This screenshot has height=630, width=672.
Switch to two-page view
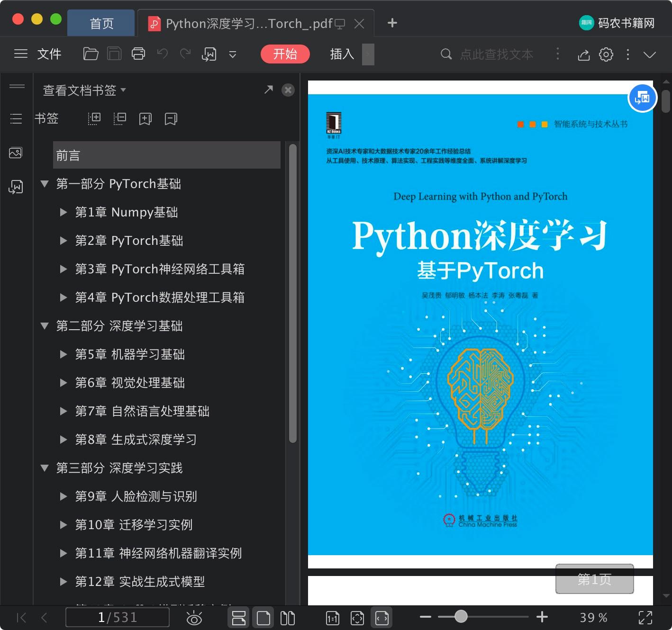coord(288,618)
